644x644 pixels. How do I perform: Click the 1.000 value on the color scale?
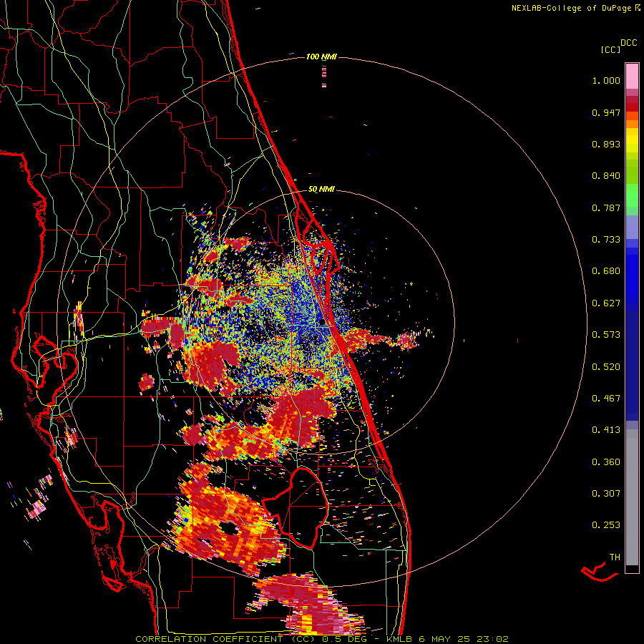pos(606,80)
